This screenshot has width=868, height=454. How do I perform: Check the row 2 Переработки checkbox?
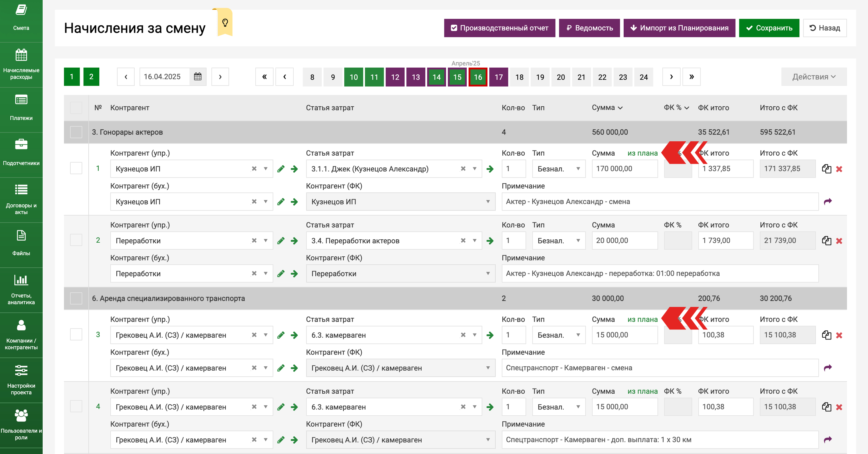pos(76,240)
